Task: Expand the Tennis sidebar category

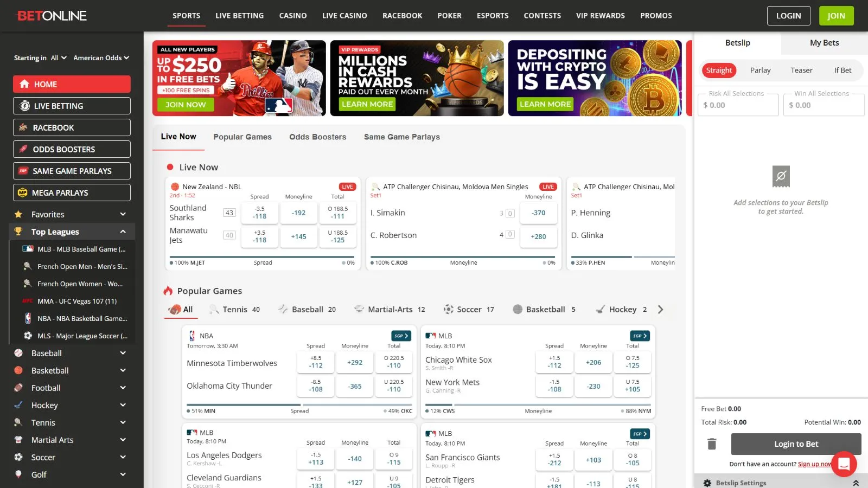Action: (x=123, y=422)
